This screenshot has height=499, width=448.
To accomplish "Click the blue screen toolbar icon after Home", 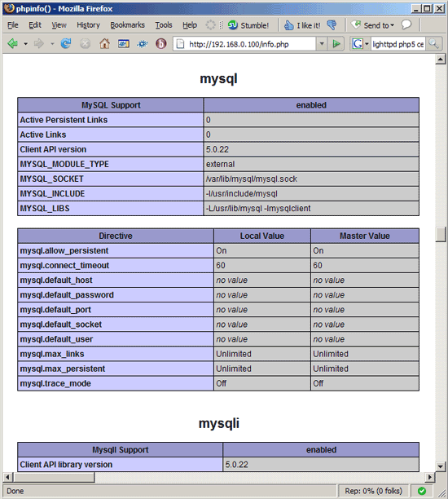I will [x=123, y=43].
